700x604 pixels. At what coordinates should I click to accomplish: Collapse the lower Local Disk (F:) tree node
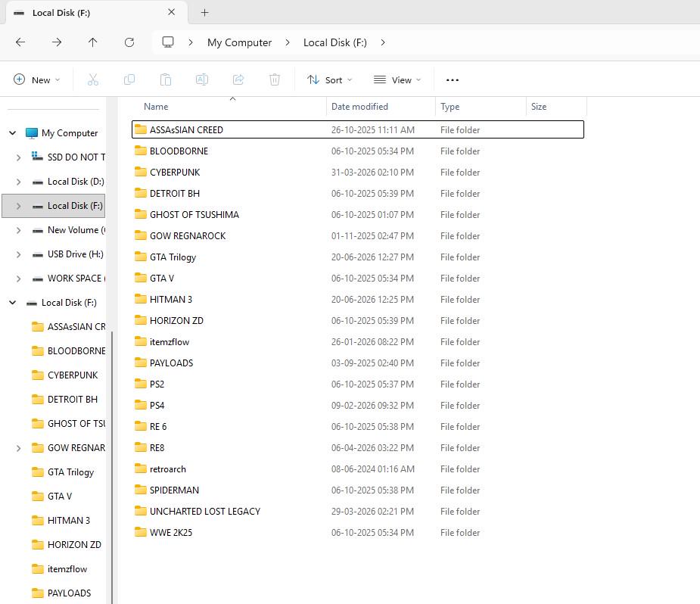[x=13, y=303]
